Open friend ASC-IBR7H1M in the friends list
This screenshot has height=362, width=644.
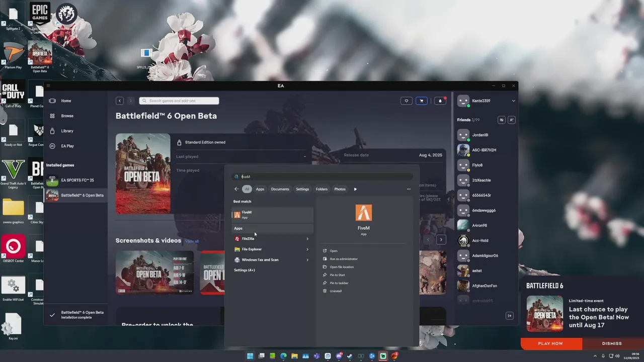486,150
